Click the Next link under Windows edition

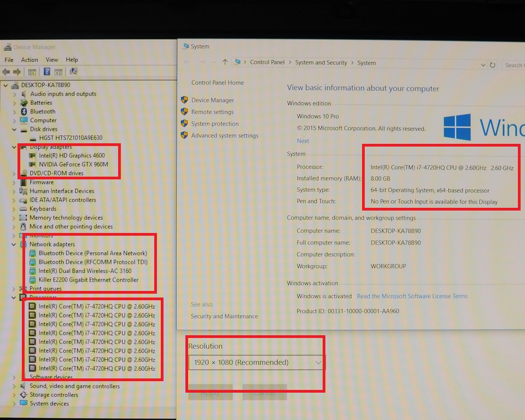pos(303,141)
